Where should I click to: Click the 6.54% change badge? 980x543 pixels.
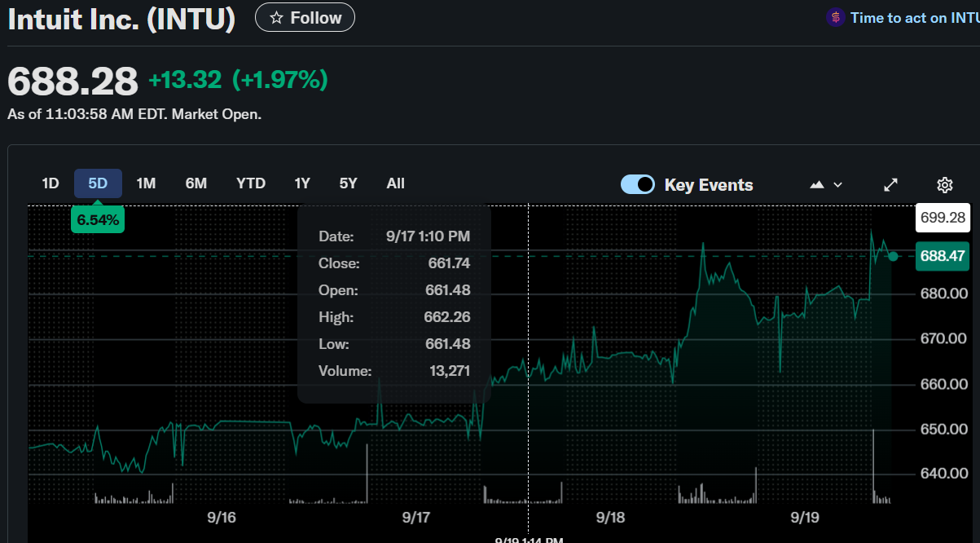pyautogui.click(x=98, y=219)
